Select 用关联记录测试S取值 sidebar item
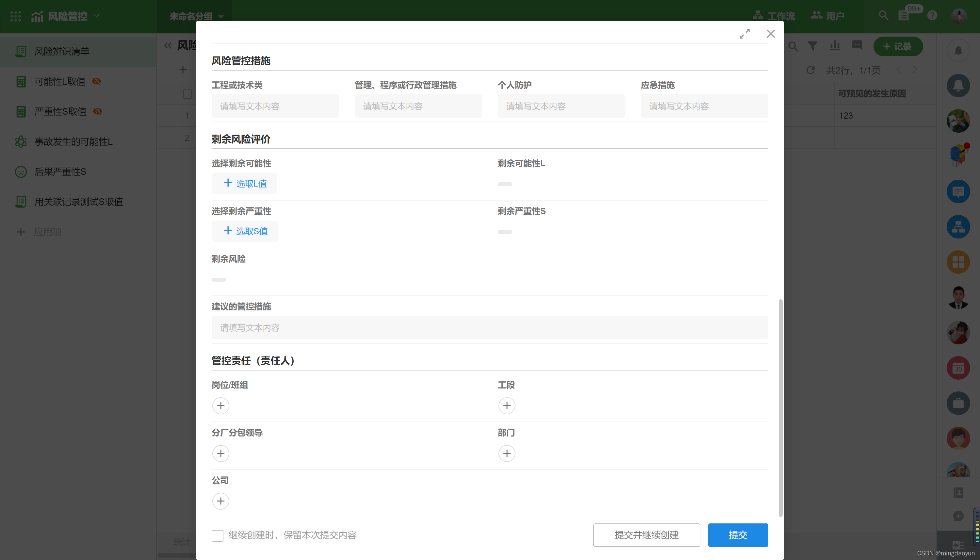 (78, 202)
